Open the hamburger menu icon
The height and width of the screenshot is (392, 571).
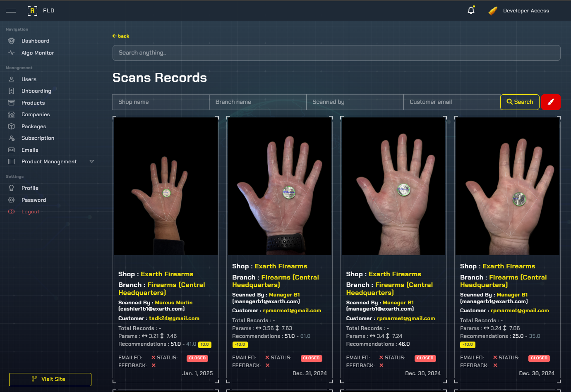11,11
